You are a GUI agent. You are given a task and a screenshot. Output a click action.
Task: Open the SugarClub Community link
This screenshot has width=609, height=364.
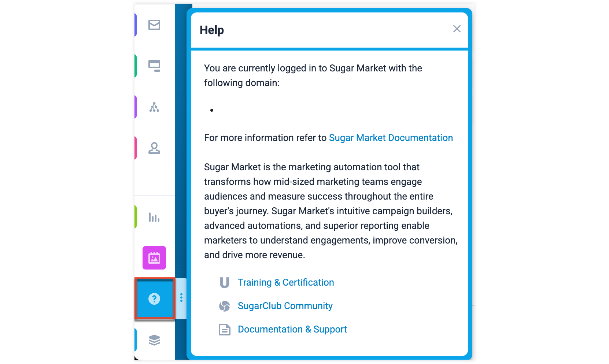285,306
